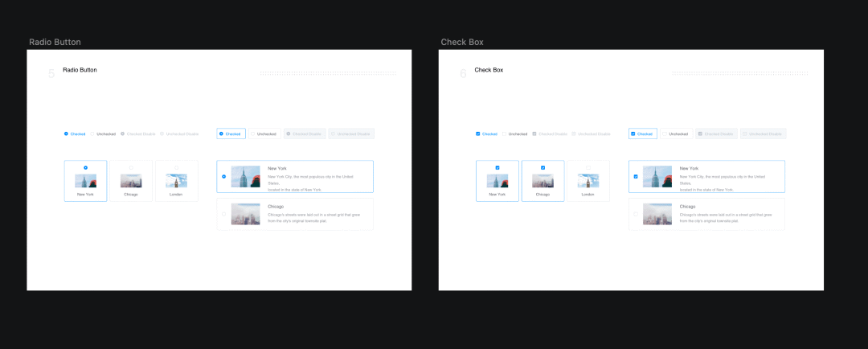Click skyline image in wide Chicago checkbox row

point(657,214)
